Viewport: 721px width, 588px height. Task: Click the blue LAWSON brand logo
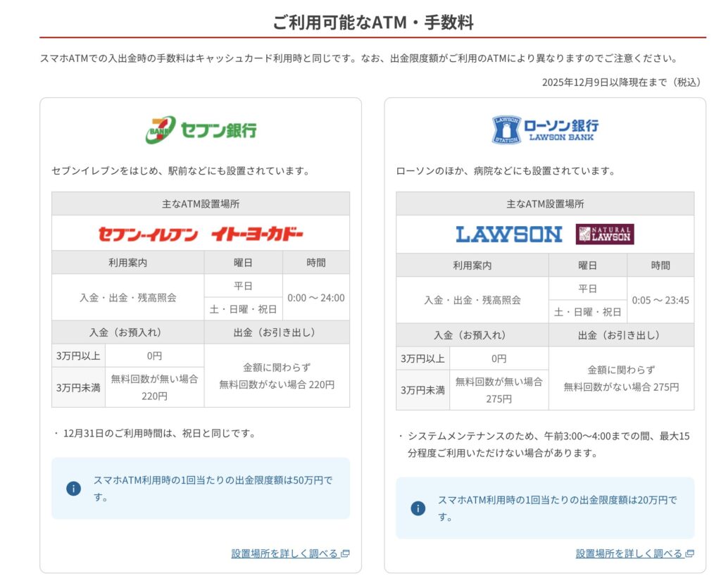508,234
